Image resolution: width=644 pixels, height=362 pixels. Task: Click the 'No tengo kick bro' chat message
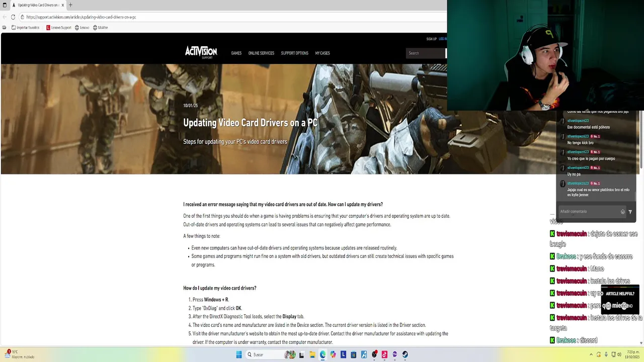point(580,143)
